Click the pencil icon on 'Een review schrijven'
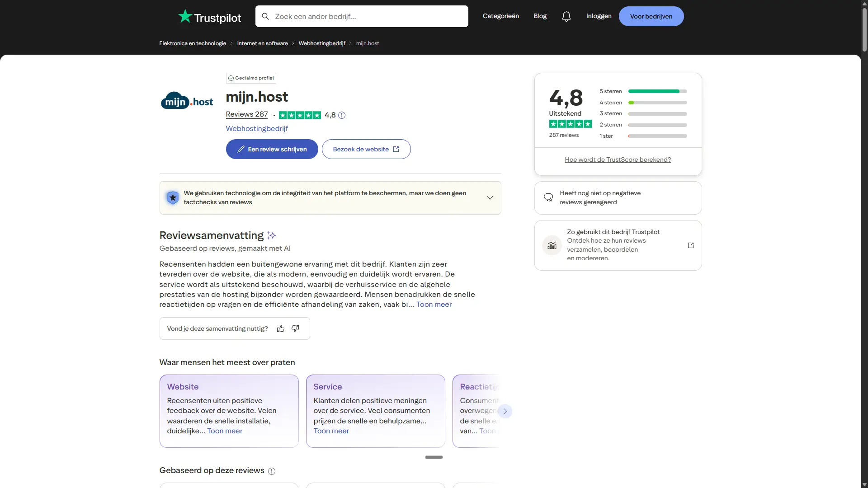The height and width of the screenshot is (488, 868). pyautogui.click(x=241, y=149)
